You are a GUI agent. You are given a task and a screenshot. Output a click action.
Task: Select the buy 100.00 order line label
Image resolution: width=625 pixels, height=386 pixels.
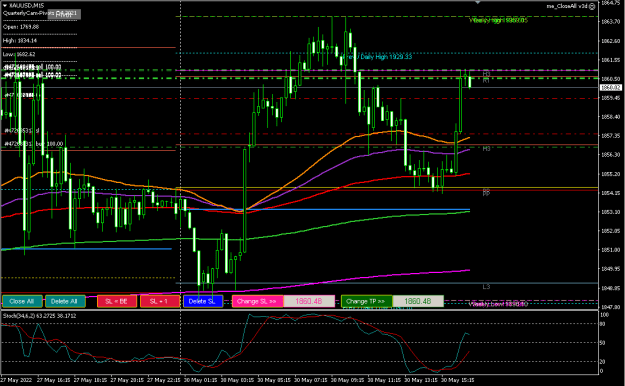[33, 144]
